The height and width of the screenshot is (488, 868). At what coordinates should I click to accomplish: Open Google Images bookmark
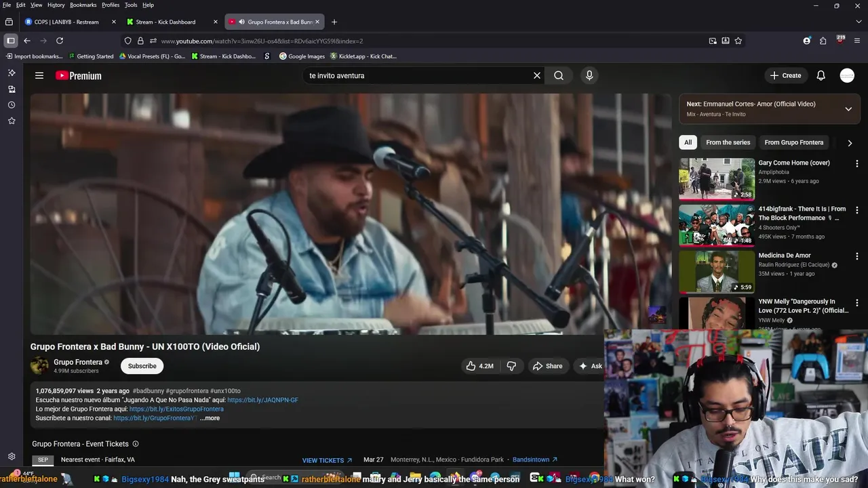pyautogui.click(x=302, y=56)
